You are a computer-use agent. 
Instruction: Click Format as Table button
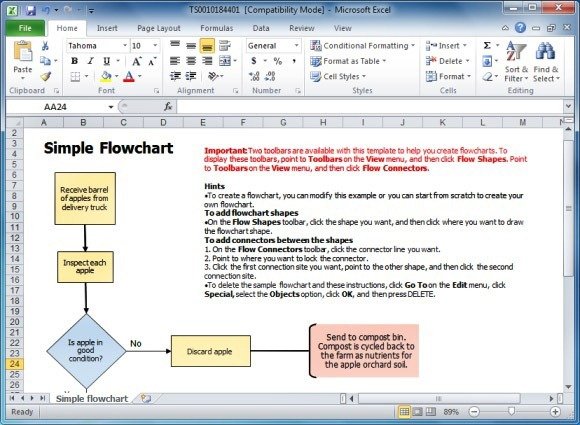[348, 61]
